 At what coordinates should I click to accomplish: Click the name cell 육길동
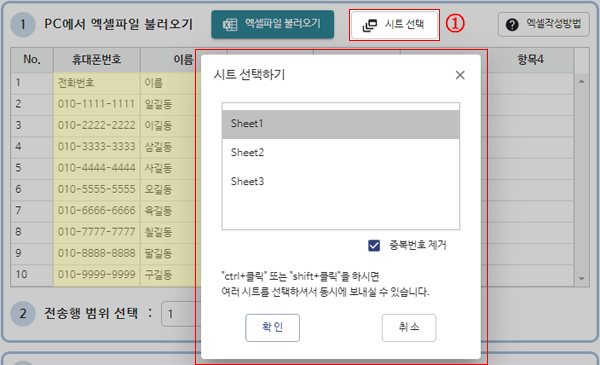pyautogui.click(x=171, y=211)
